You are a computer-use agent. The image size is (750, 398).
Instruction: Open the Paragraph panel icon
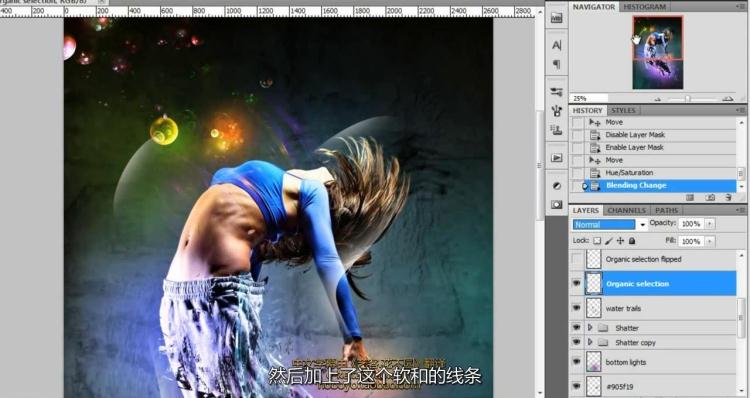point(556,64)
